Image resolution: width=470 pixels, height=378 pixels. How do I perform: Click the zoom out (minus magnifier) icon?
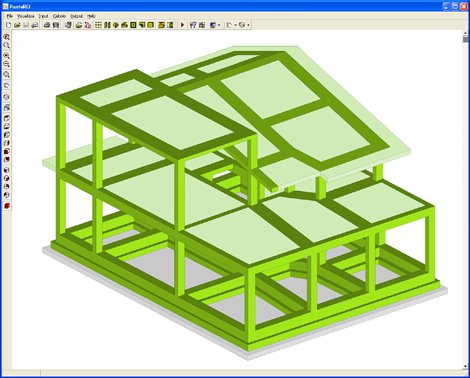pyautogui.click(x=6, y=64)
